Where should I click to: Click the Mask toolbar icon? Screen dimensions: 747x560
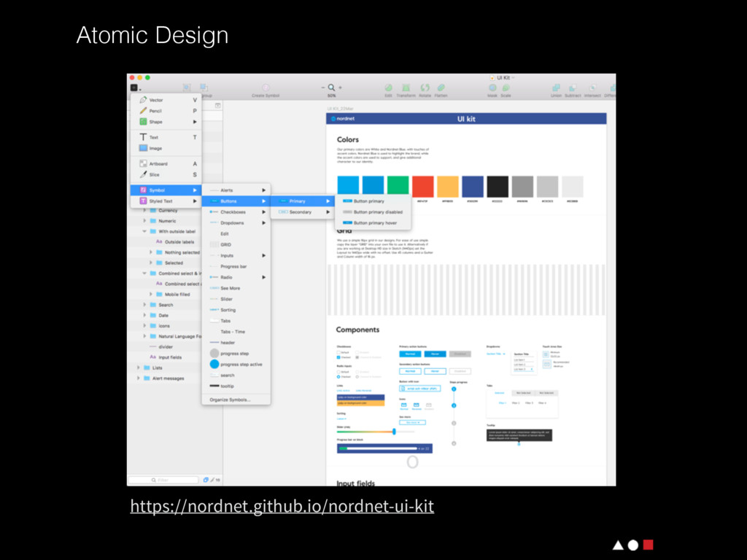492,87
